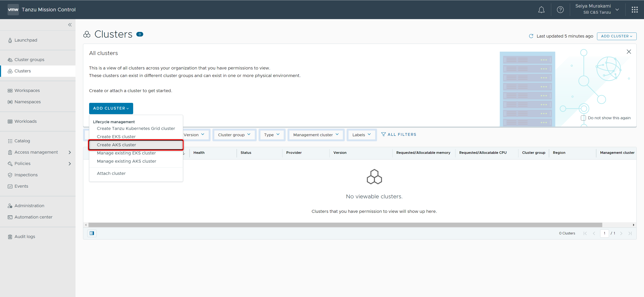Open the VMware apps grid icon
Image resolution: width=644 pixels, height=297 pixels.
(635, 10)
